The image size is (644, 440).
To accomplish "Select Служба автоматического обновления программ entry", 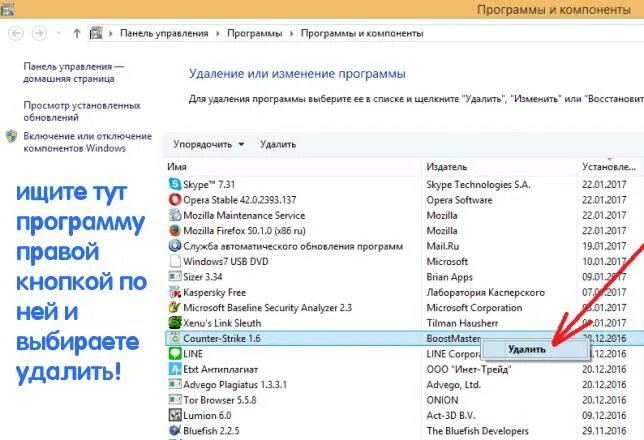I will click(293, 246).
